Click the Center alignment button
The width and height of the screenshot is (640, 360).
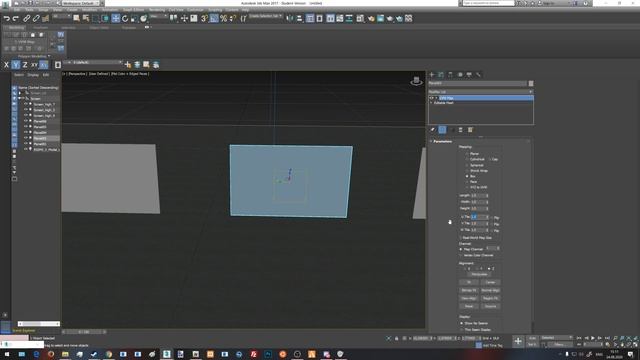[490, 282]
